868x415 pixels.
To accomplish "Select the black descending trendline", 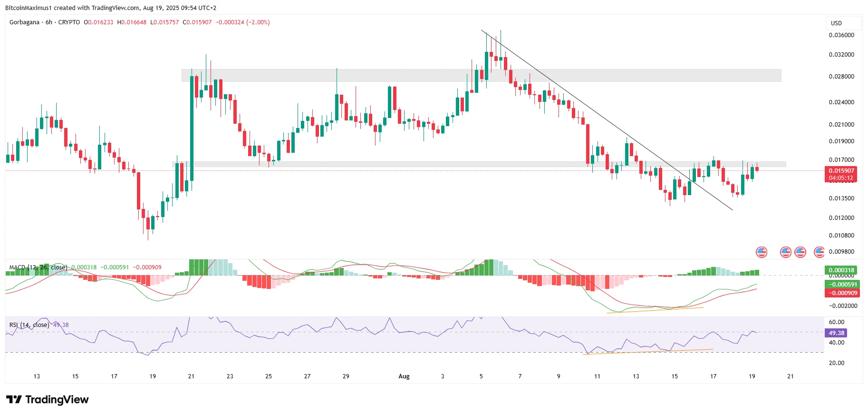I will (607, 120).
